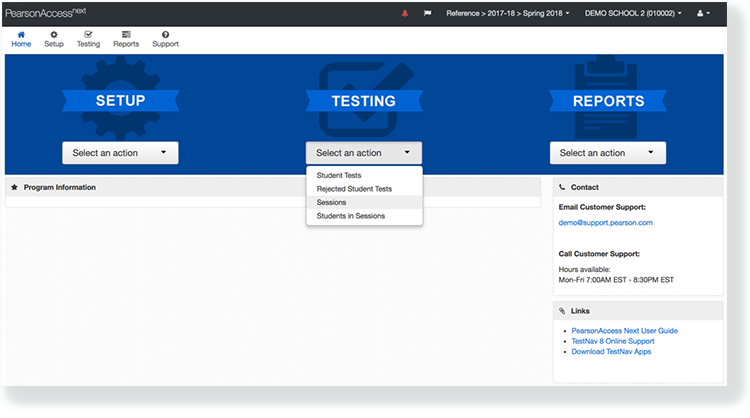Image resolution: width=750 pixels, height=418 pixels.
Task: Open the Reference 2017-18 Spring 2018 selector
Action: click(508, 14)
